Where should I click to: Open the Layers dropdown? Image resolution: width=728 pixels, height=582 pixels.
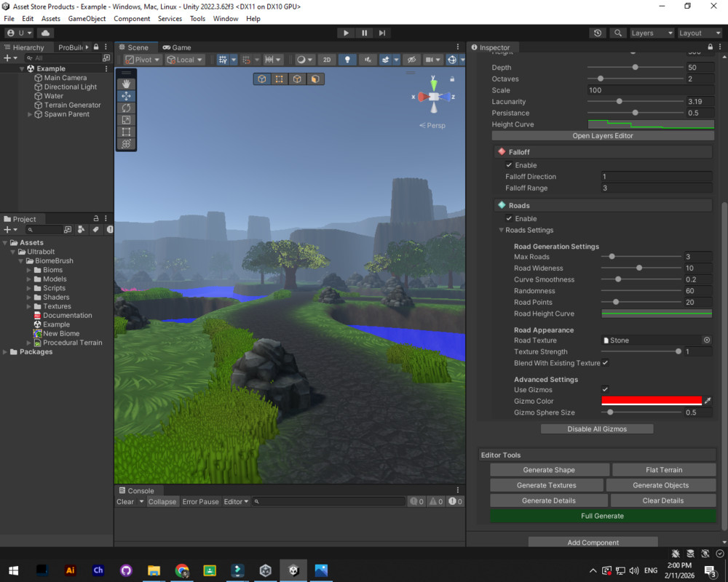(652, 33)
